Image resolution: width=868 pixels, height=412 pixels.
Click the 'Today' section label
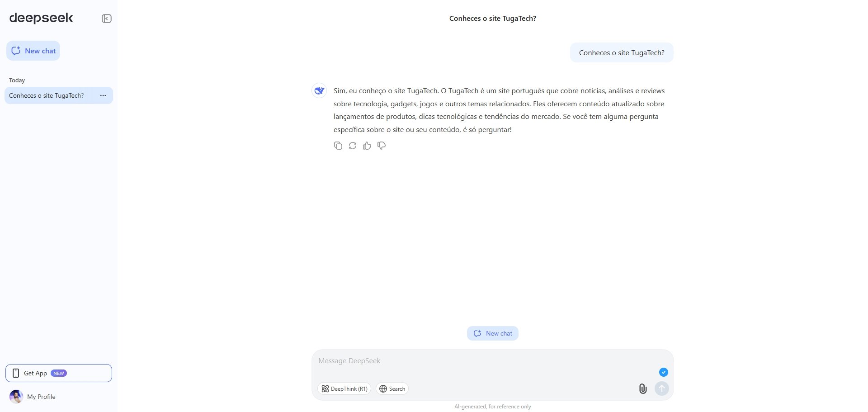17,80
